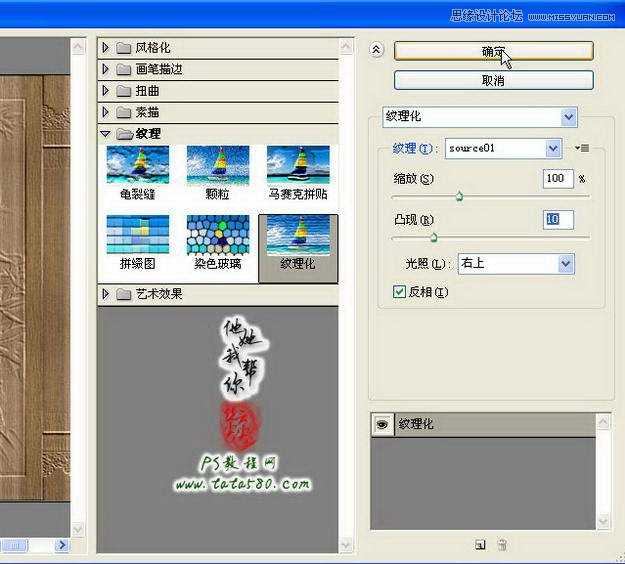Image resolution: width=625 pixels, height=564 pixels.
Task: Expand the 画笔描边 filter folder
Action: 105,69
